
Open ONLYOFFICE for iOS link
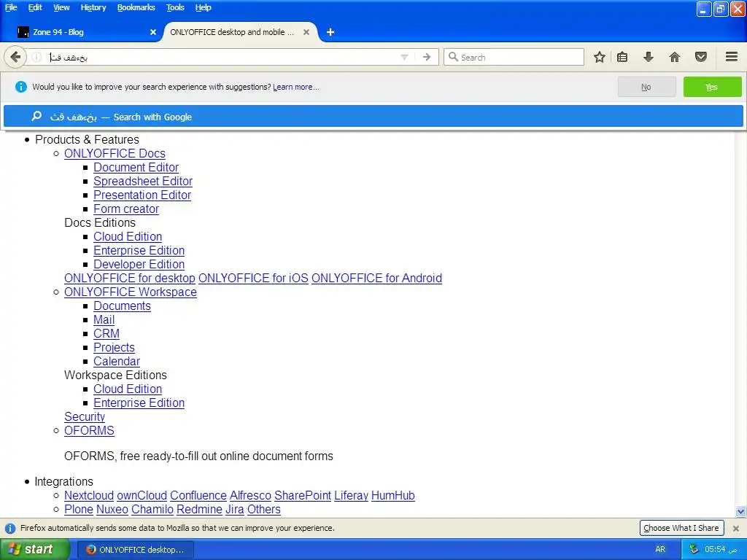coord(253,278)
